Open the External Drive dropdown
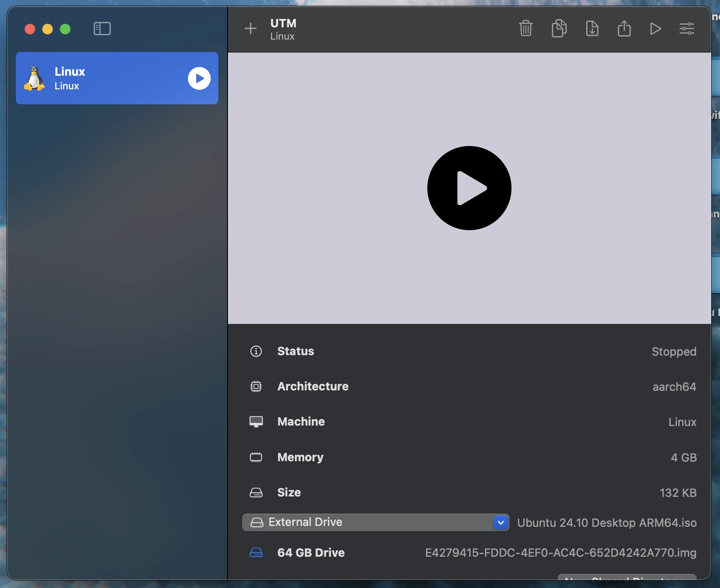 tap(376, 522)
